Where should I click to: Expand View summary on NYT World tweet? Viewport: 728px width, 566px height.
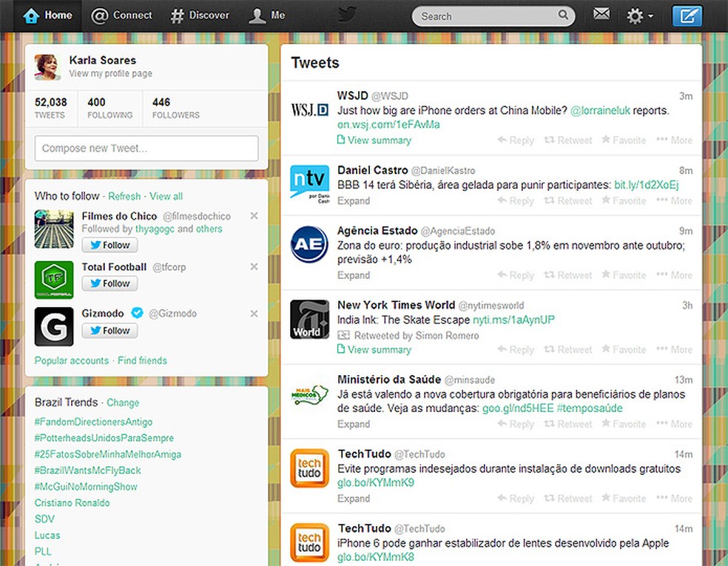374,350
